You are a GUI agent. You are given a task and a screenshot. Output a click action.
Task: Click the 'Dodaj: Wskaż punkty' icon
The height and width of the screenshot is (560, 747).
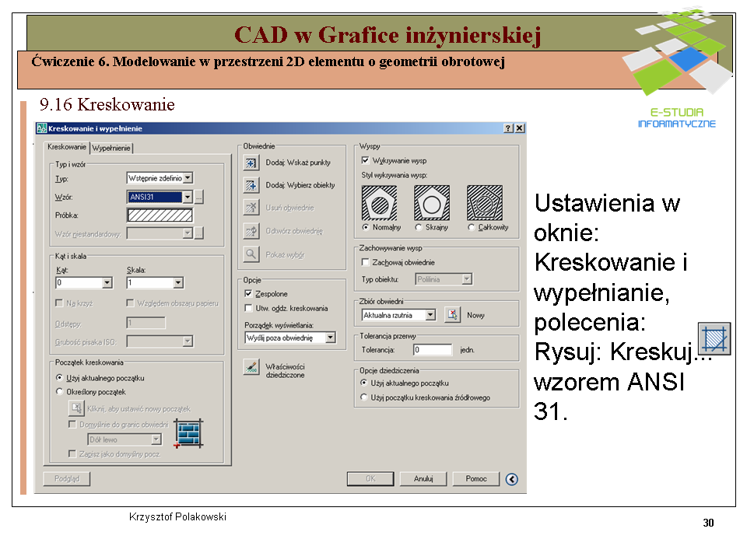coord(251,163)
